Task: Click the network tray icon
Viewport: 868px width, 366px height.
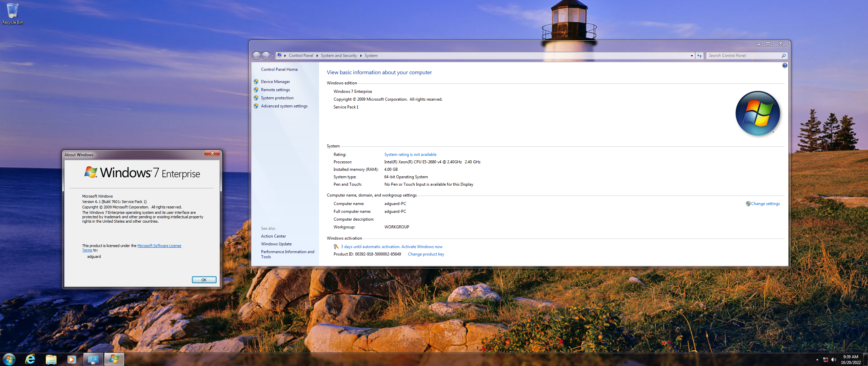Action: click(826, 360)
